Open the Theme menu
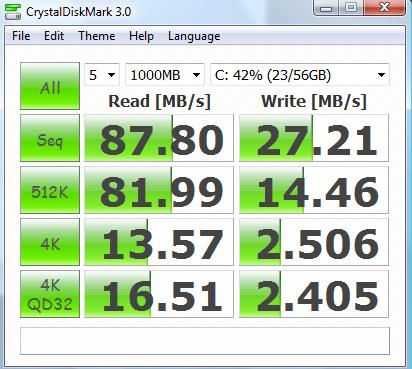412x369 pixels. click(97, 36)
